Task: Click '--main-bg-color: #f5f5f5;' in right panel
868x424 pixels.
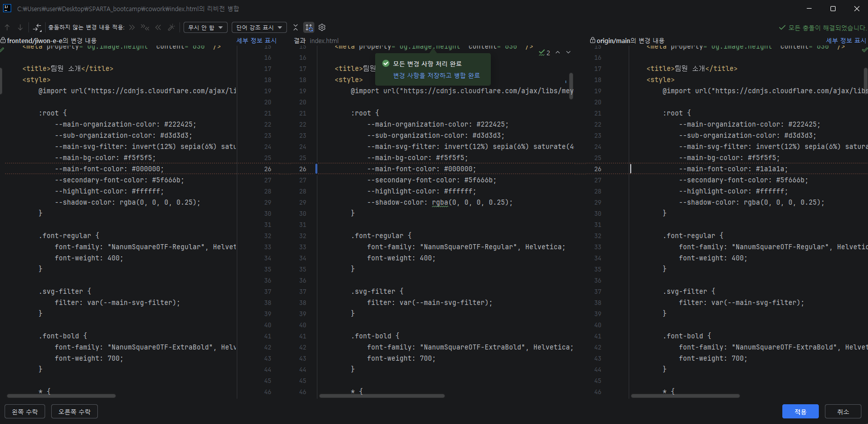Action: coord(729,158)
